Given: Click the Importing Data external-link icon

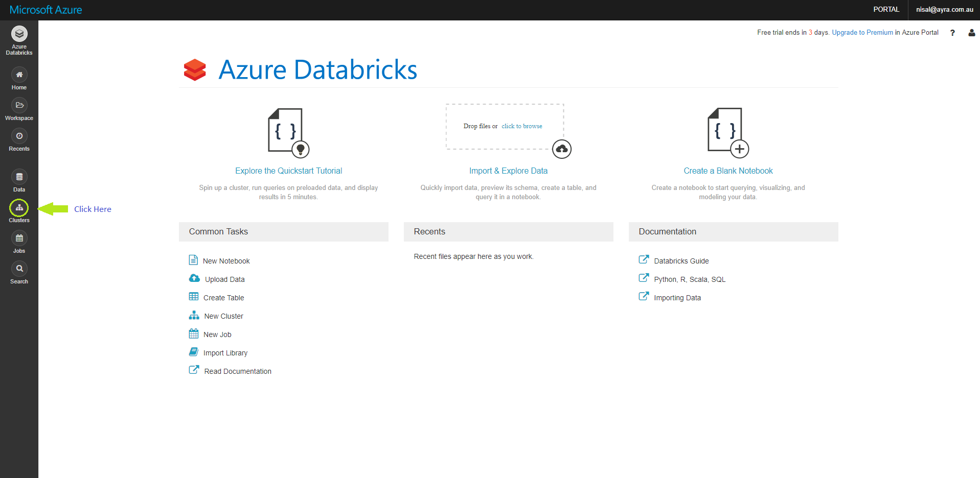Looking at the screenshot, I should tap(644, 296).
